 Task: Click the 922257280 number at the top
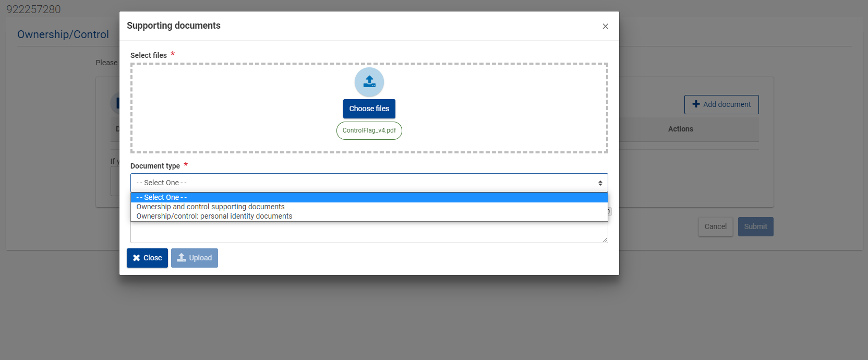tap(33, 9)
